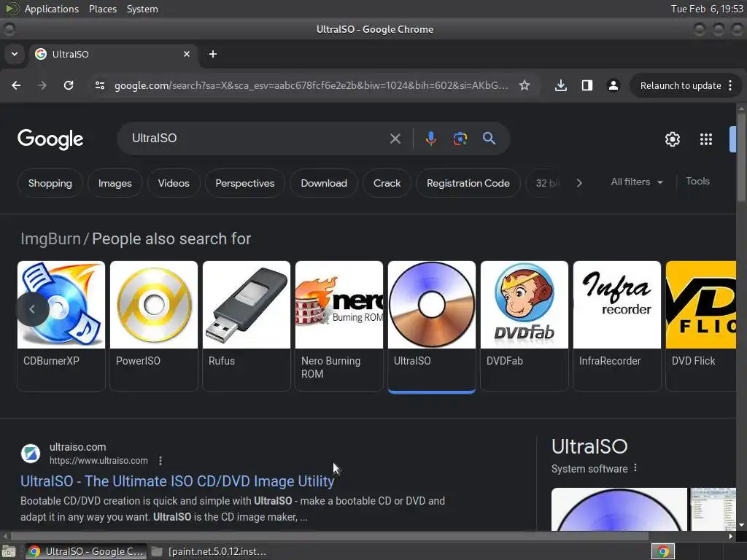Search by image with Google Lens icon
747x560 pixels.
[460, 139]
